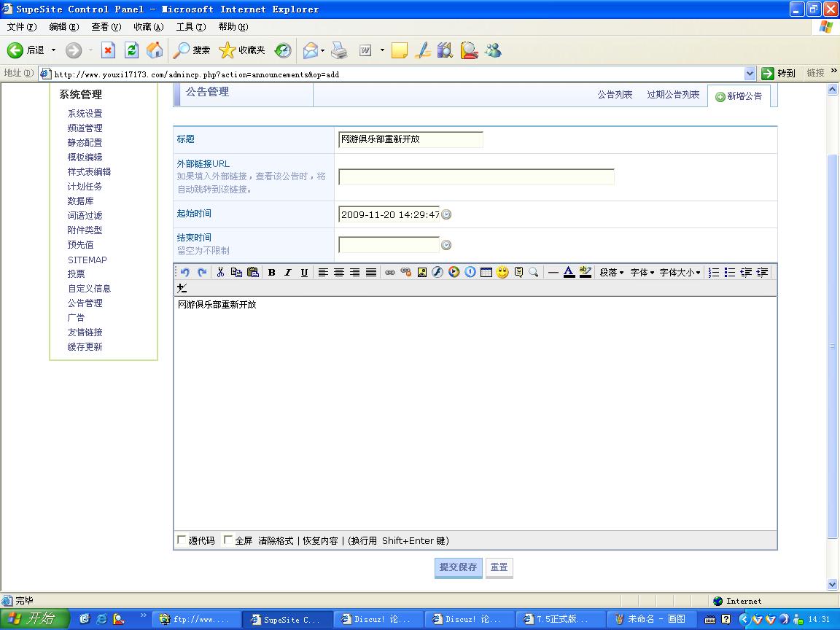This screenshot has width=840, height=630.
Task: Reset form with 重置 button
Action: (x=499, y=567)
